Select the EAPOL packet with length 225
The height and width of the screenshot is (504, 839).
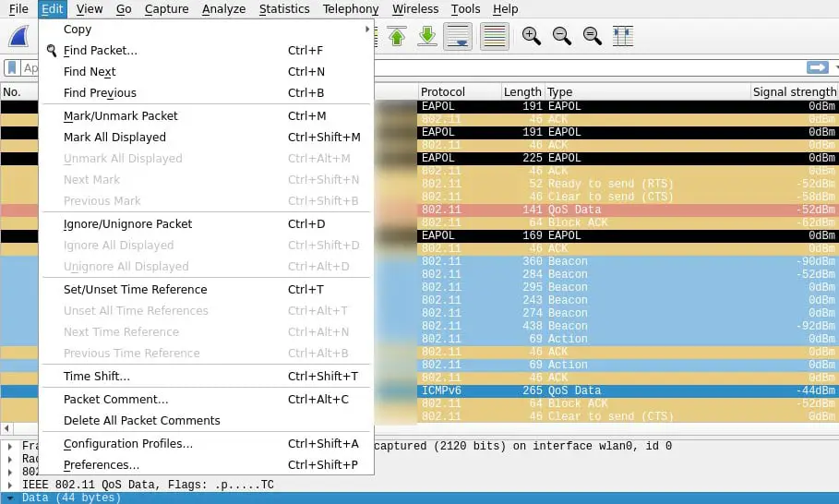[628, 158]
